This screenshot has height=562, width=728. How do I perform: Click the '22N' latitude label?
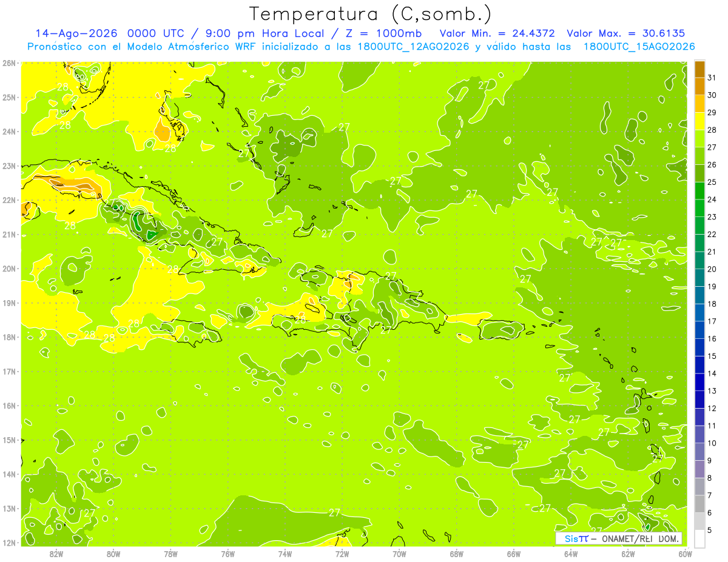tap(8, 200)
